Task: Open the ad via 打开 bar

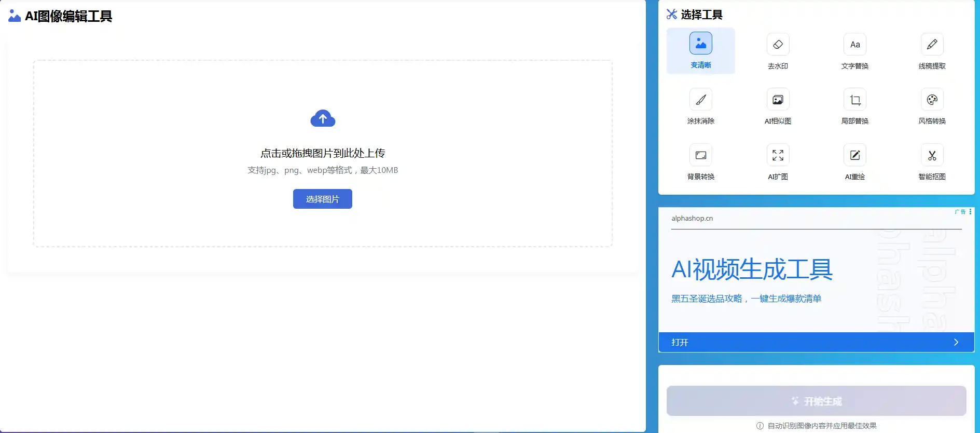Action: point(816,342)
